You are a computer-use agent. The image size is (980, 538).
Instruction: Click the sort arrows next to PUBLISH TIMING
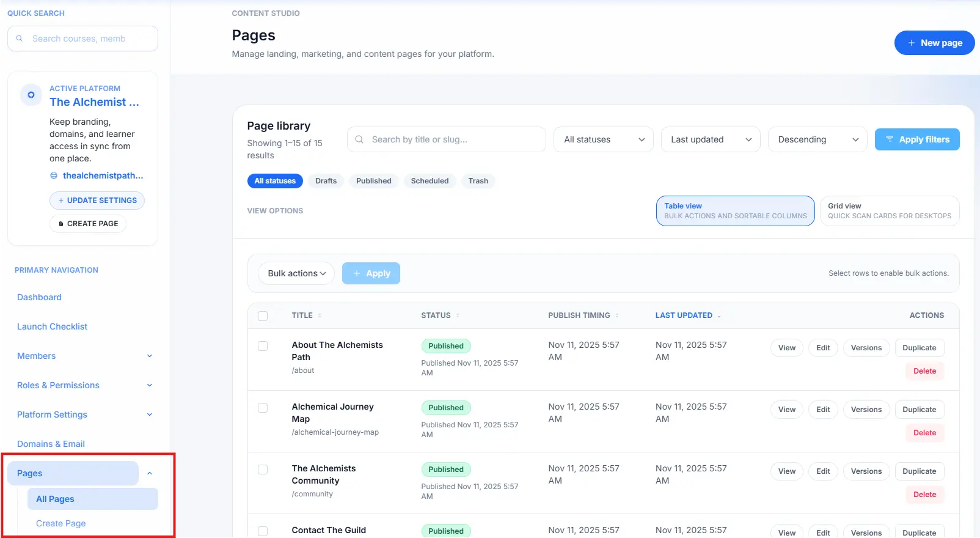617,315
